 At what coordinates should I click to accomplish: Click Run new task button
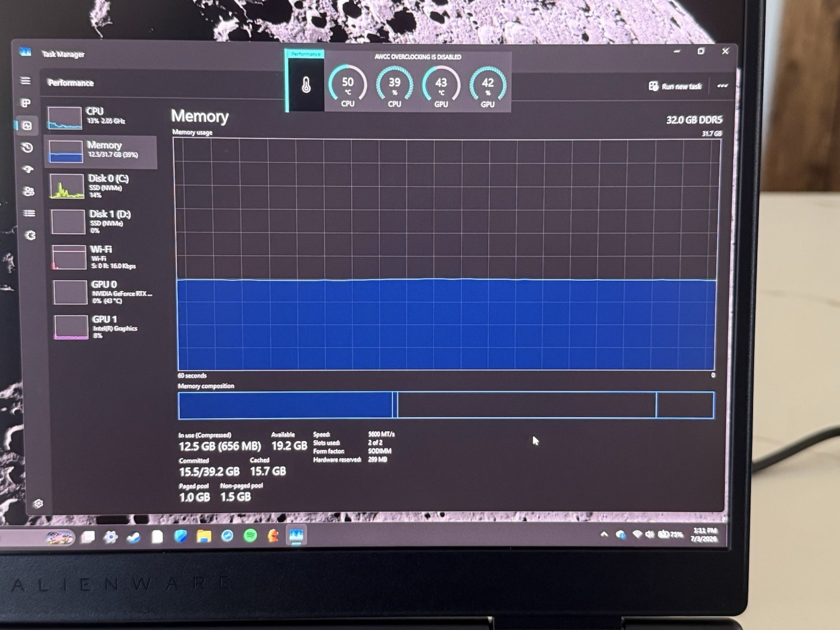point(675,86)
